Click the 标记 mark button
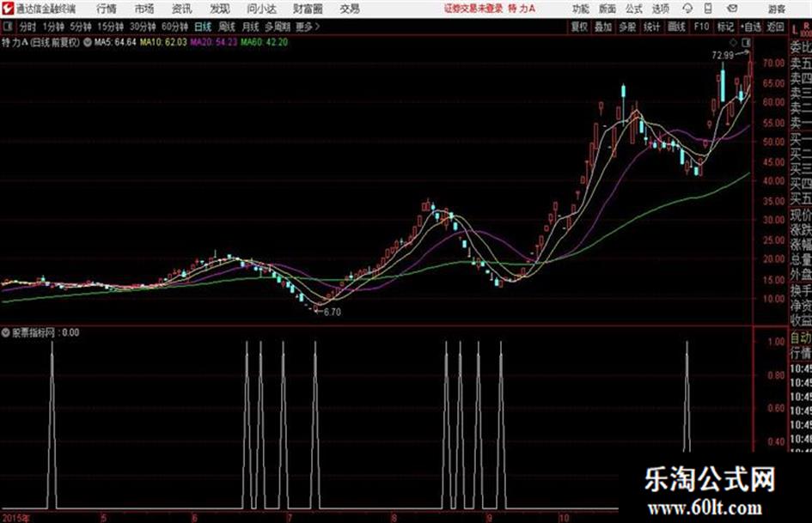The width and height of the screenshot is (812, 523). (725, 27)
